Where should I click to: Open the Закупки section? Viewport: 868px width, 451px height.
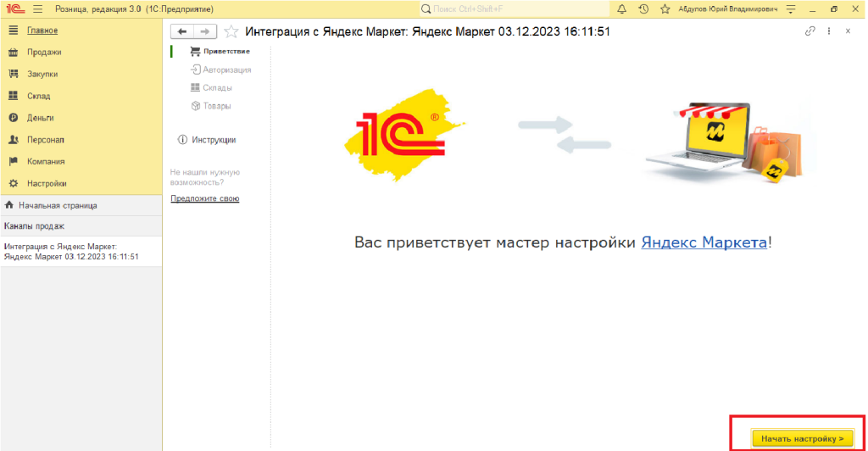click(x=42, y=74)
